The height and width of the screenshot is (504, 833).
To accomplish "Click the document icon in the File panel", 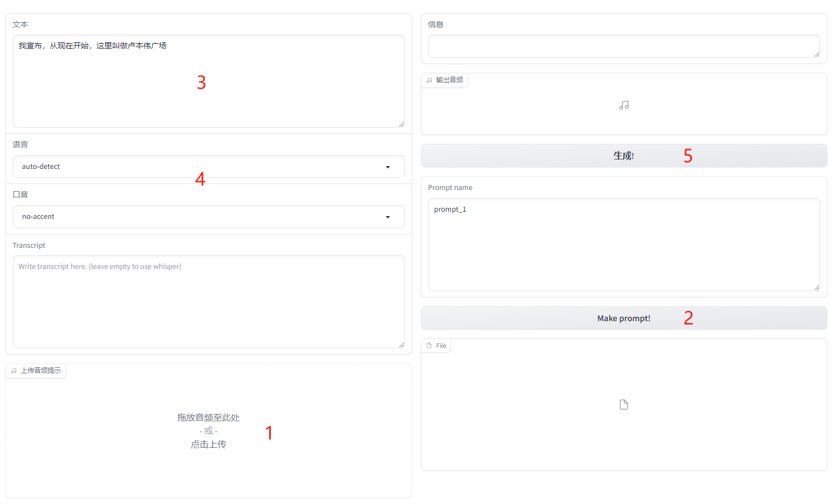I will click(624, 405).
